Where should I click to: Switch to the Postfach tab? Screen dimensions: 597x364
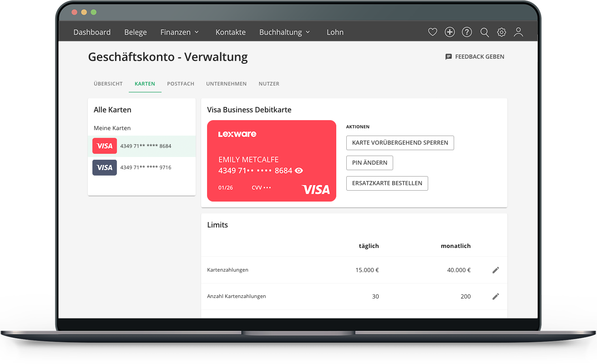coord(181,84)
